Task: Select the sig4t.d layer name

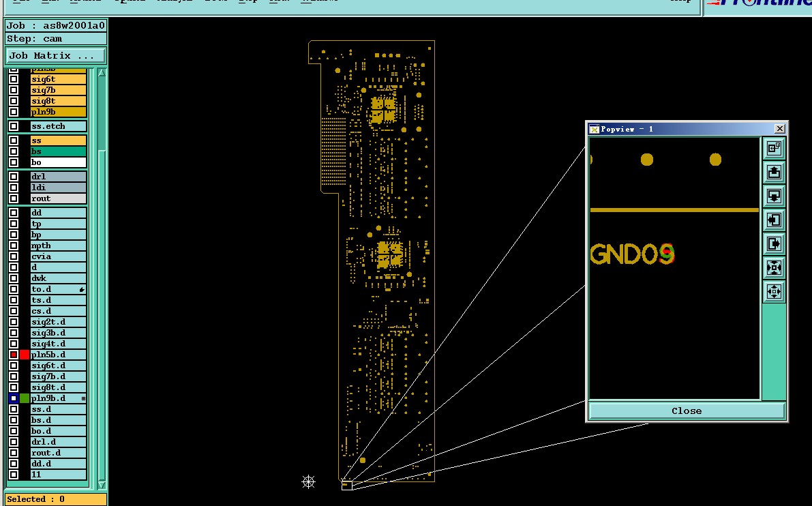Action: coord(58,344)
